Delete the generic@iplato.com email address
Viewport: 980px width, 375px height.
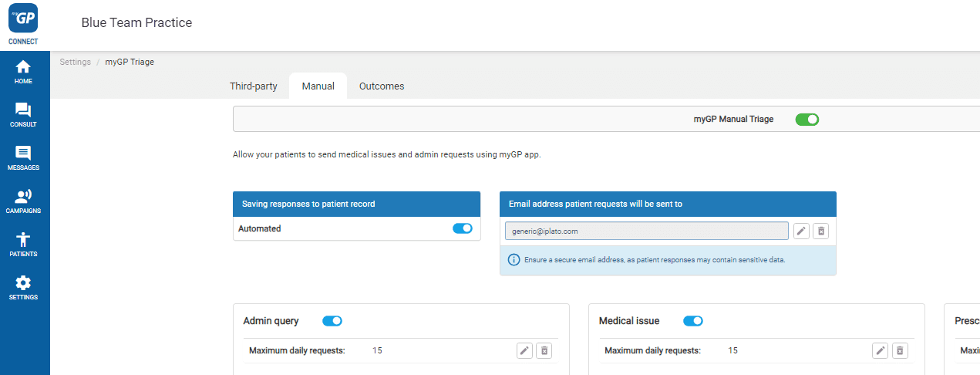pyautogui.click(x=820, y=231)
